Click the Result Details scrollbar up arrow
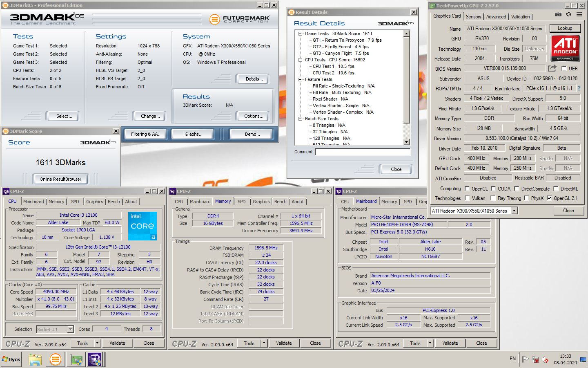The width and height of the screenshot is (588, 368). [406, 34]
